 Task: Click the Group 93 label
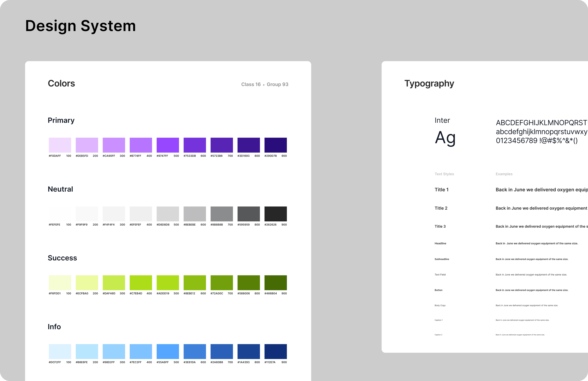[277, 85]
